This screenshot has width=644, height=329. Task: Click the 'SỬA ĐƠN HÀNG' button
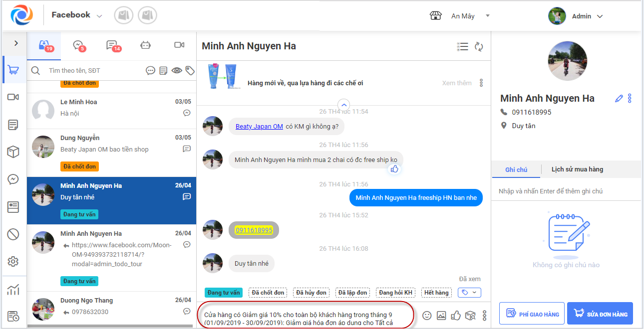click(600, 314)
